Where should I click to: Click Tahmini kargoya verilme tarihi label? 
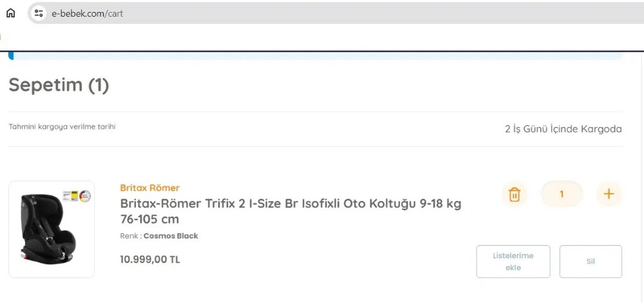pos(62,127)
